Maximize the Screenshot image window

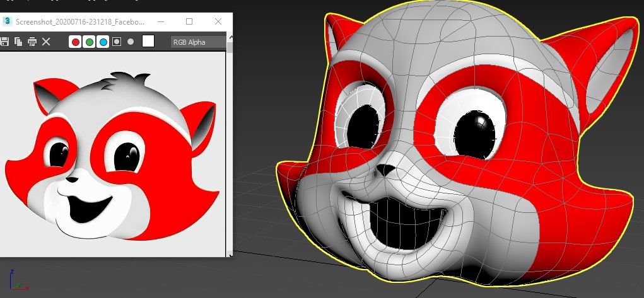coord(189,21)
